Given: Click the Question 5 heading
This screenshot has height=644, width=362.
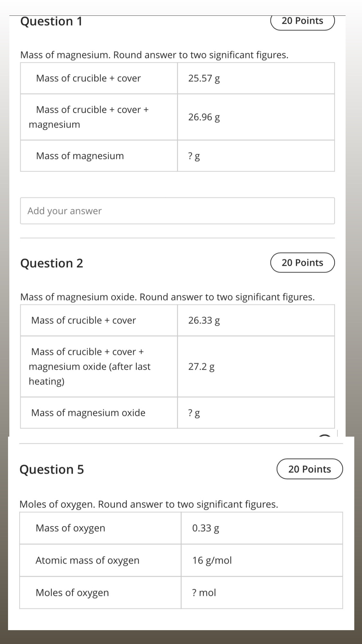Looking at the screenshot, I should tap(52, 469).
